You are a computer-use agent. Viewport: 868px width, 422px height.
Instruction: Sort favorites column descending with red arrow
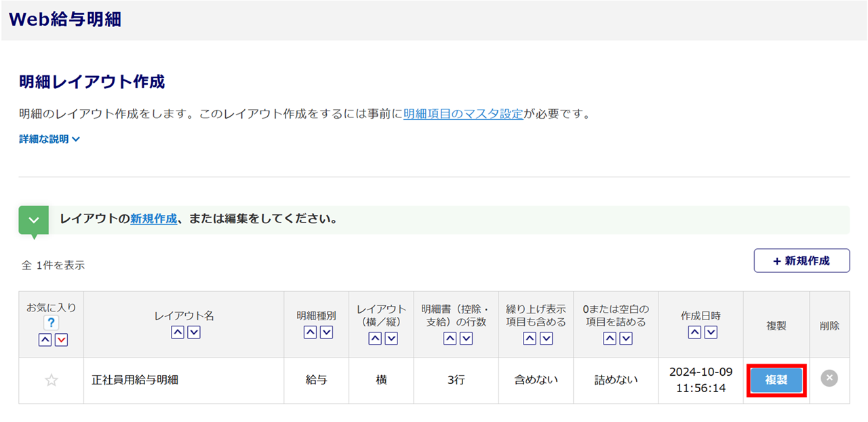point(61,340)
